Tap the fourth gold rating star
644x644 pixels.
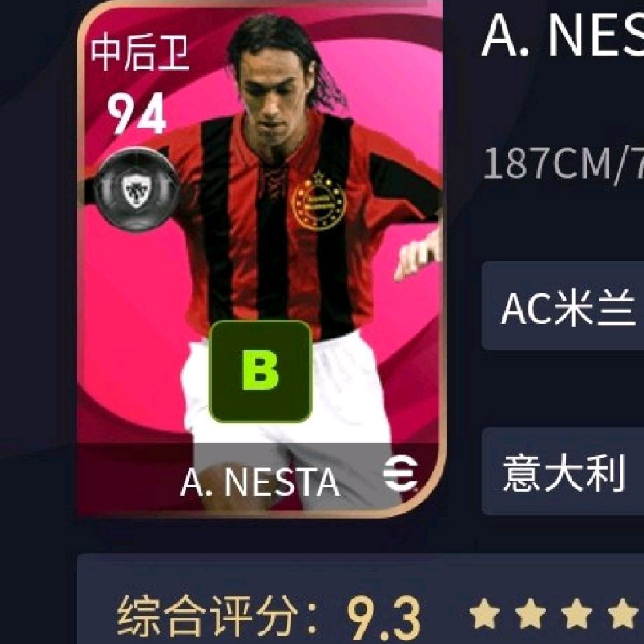pos(623,614)
